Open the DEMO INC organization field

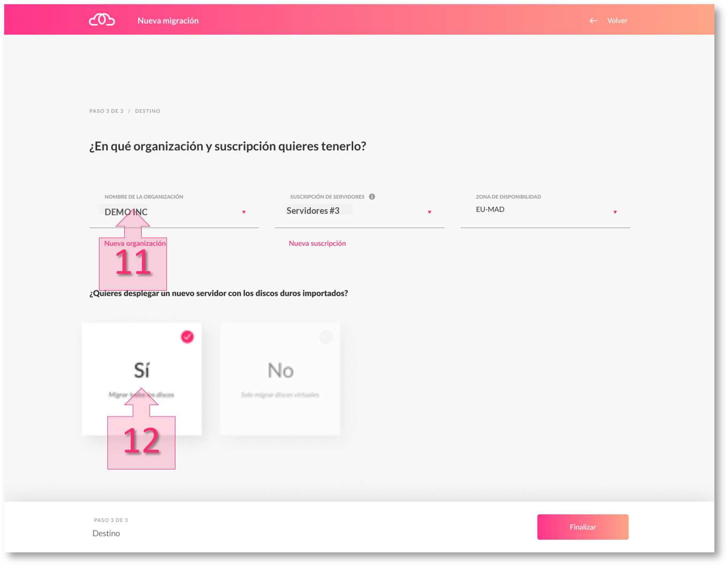click(174, 212)
